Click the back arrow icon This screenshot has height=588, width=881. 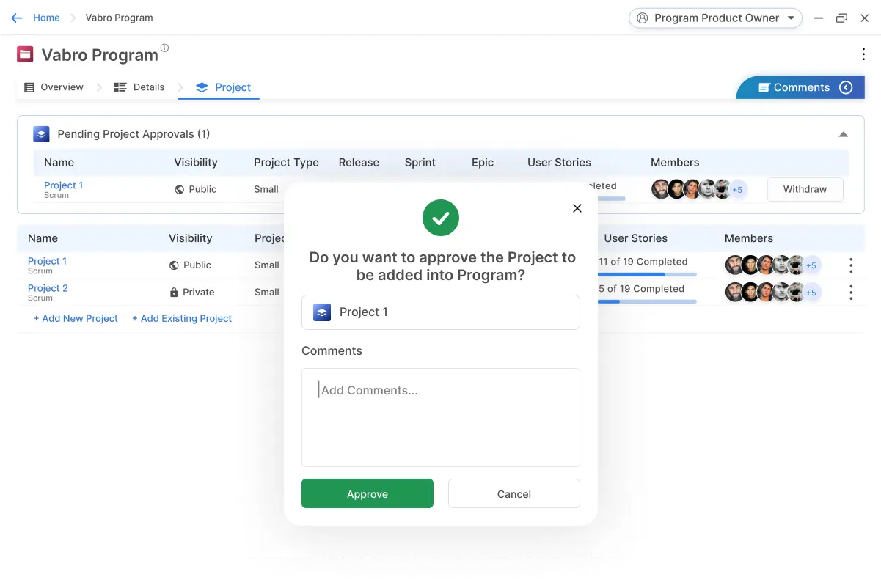point(16,18)
